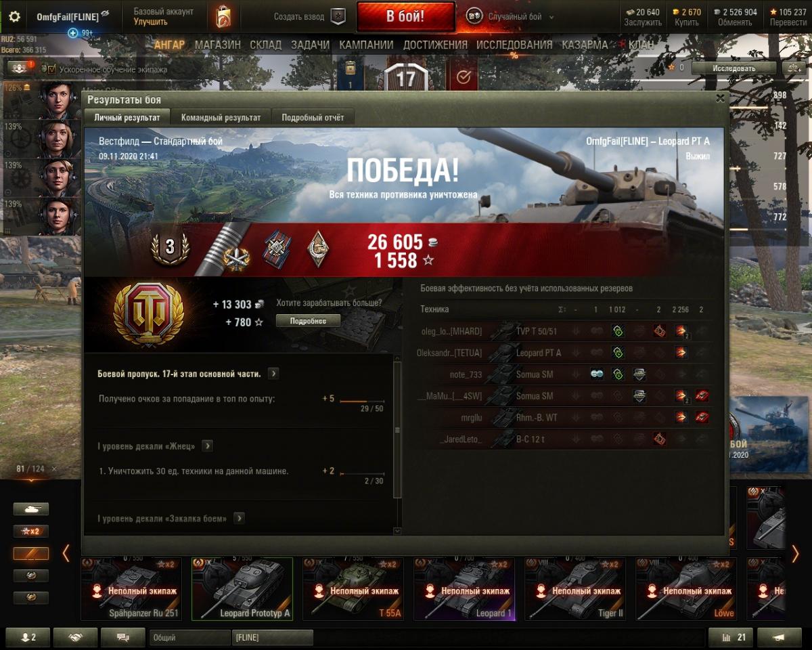Open the Подробный отчёт tab

point(313,117)
